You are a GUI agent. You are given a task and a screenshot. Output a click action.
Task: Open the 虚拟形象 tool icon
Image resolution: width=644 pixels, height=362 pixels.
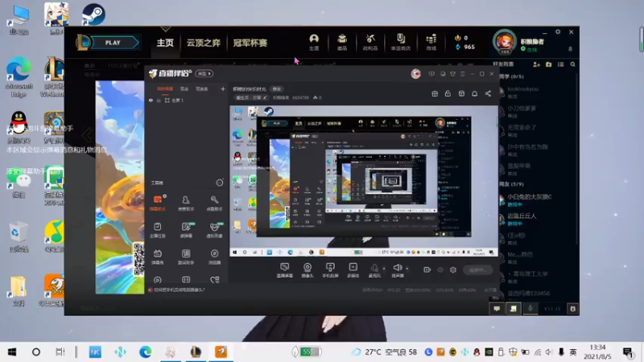[x=214, y=230]
